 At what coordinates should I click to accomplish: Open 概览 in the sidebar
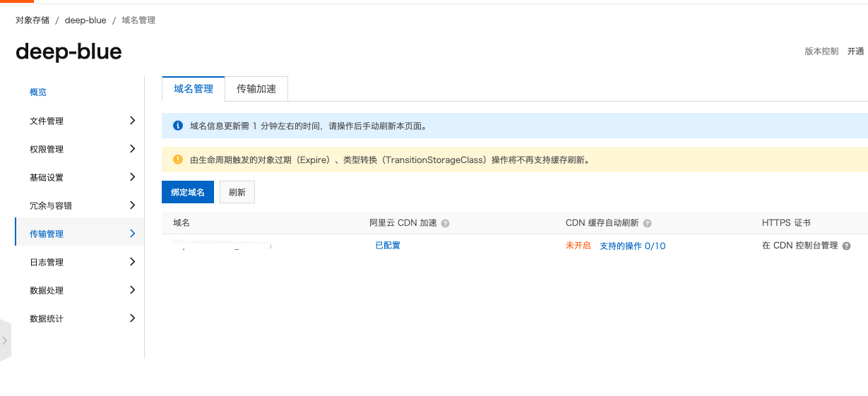[x=38, y=92]
